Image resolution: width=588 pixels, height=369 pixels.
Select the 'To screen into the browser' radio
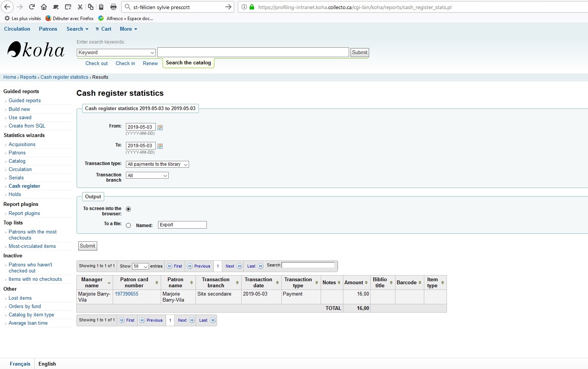click(129, 209)
